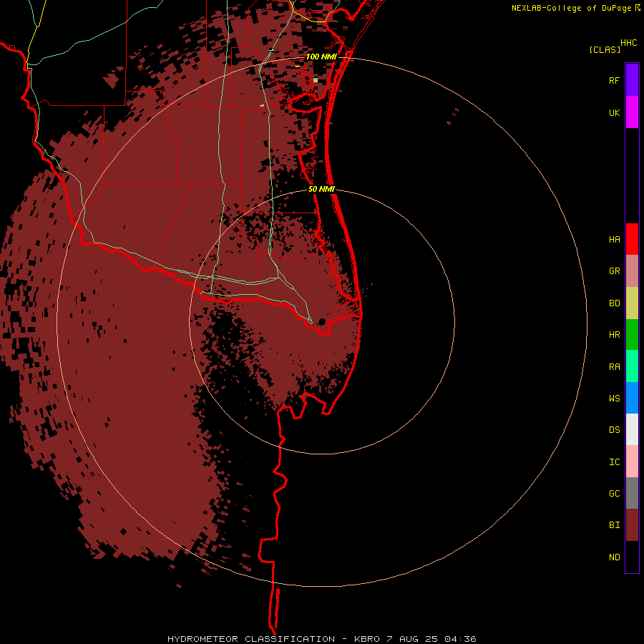The image size is (644, 644).
Task: Click the RA light green legend swatch
Action: (x=632, y=366)
